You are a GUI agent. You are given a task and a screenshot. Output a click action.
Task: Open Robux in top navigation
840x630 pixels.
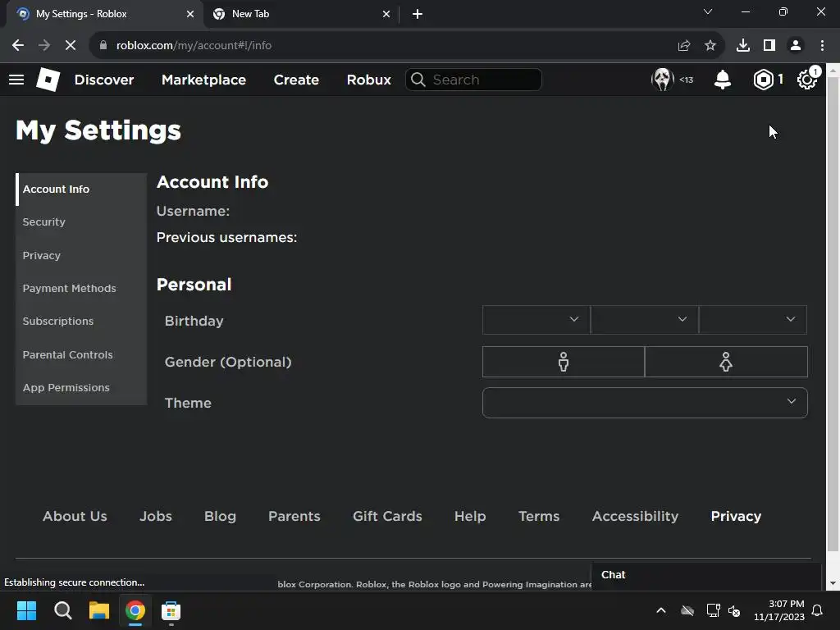(x=368, y=80)
